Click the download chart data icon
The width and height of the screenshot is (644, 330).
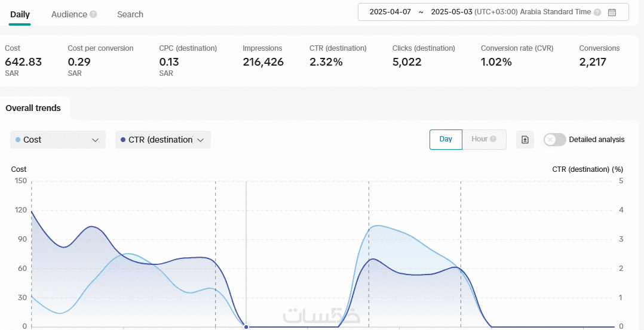pyautogui.click(x=525, y=140)
